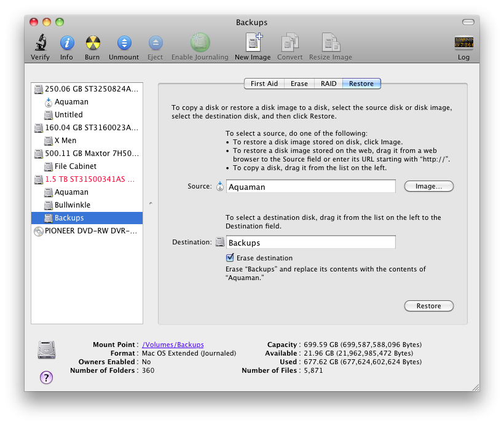This screenshot has height=425, width=504.
Task: Click the Resize Image toolbar icon
Action: coord(331,42)
